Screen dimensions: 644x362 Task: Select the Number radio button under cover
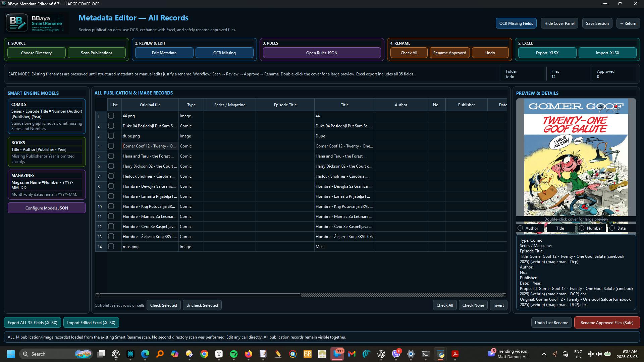582,228
